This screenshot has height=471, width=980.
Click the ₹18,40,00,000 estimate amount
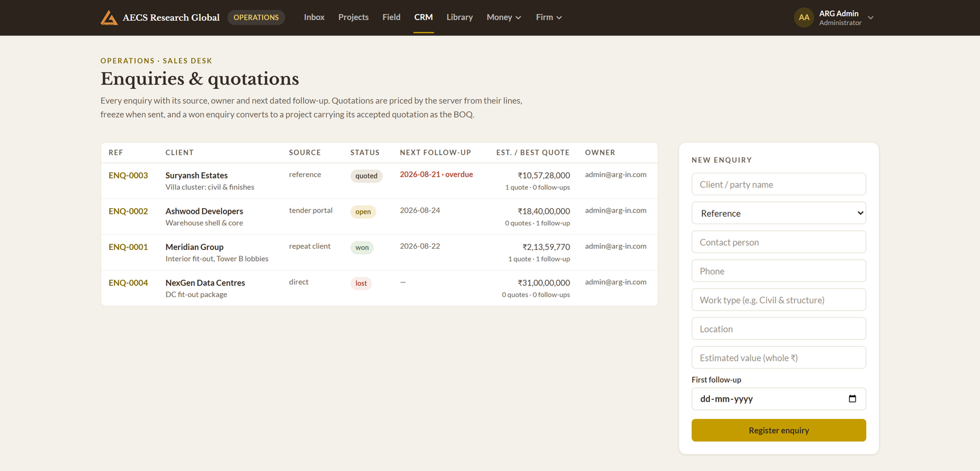point(543,211)
